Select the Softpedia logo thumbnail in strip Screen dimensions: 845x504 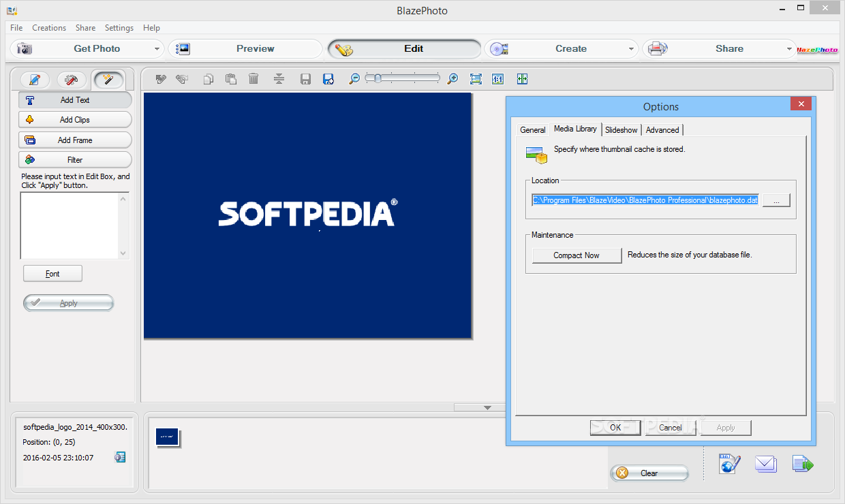(x=167, y=437)
